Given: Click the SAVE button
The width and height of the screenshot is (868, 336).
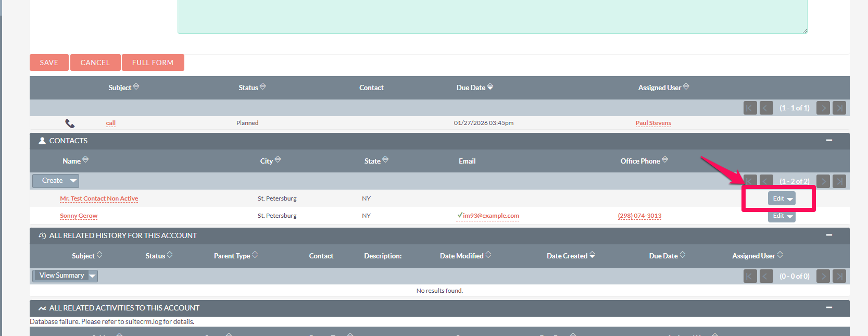Looking at the screenshot, I should 49,63.
